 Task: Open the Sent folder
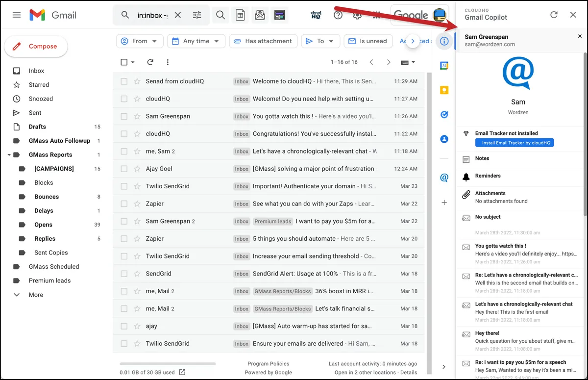35,113
